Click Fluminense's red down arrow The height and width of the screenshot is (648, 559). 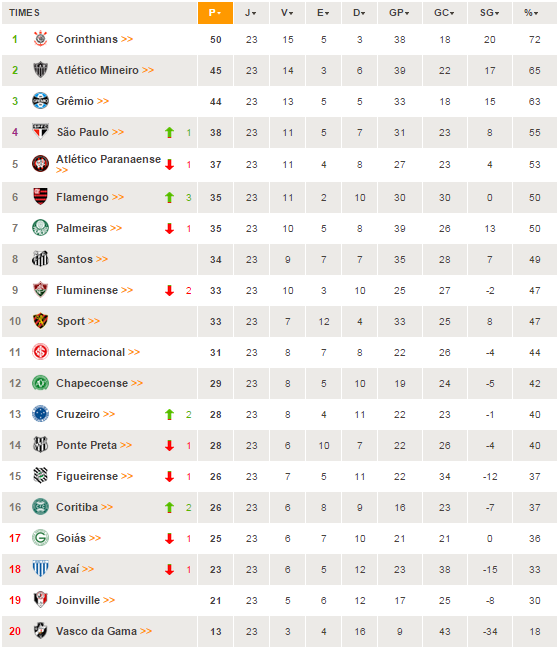(169, 291)
